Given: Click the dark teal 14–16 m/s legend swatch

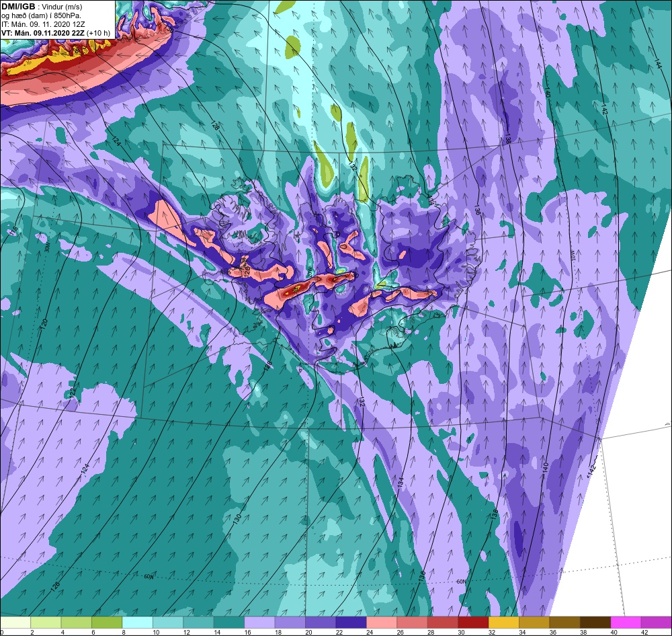Looking at the screenshot, I should (229, 623).
